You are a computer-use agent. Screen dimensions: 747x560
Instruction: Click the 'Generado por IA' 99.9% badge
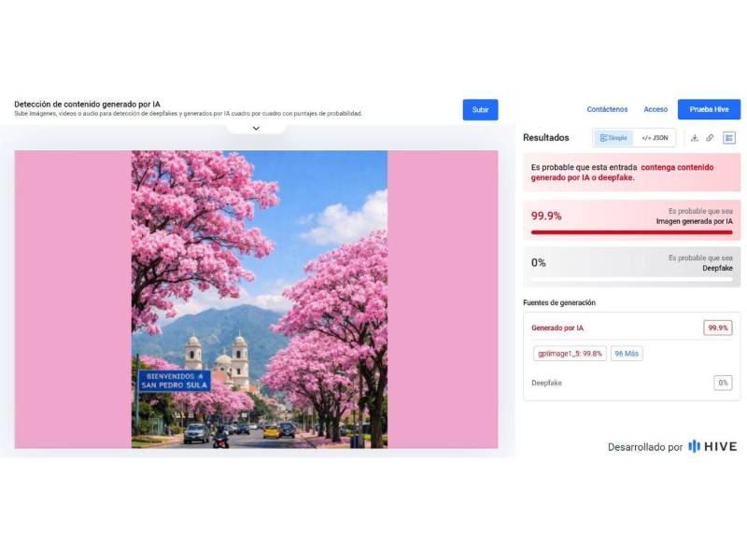(x=717, y=328)
